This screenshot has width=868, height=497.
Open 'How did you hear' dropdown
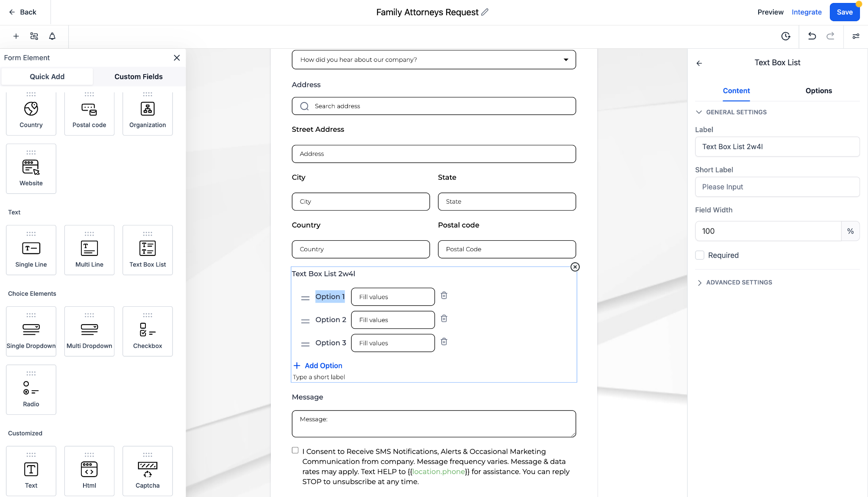pyautogui.click(x=434, y=60)
